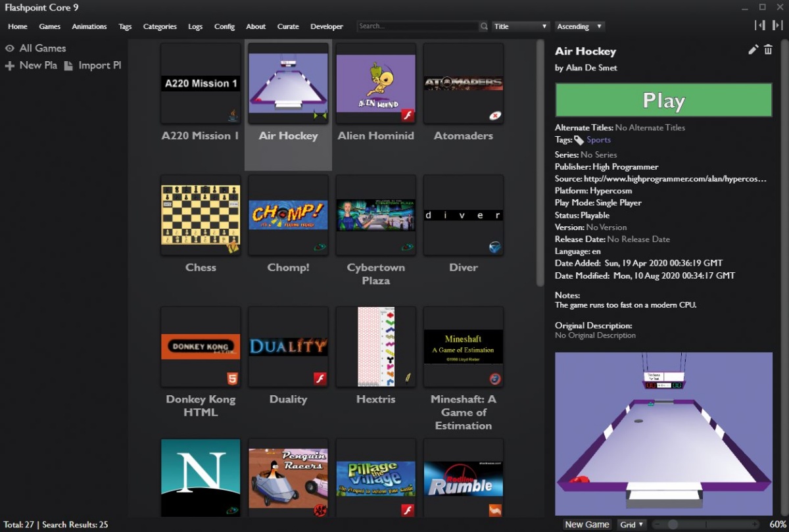Open the Title sort-by dropdown
The width and height of the screenshot is (789, 532).
[521, 26]
